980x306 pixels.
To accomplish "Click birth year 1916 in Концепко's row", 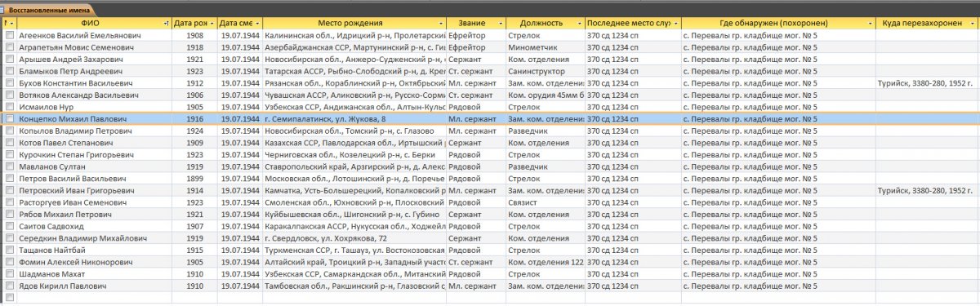I will pyautogui.click(x=194, y=119).
